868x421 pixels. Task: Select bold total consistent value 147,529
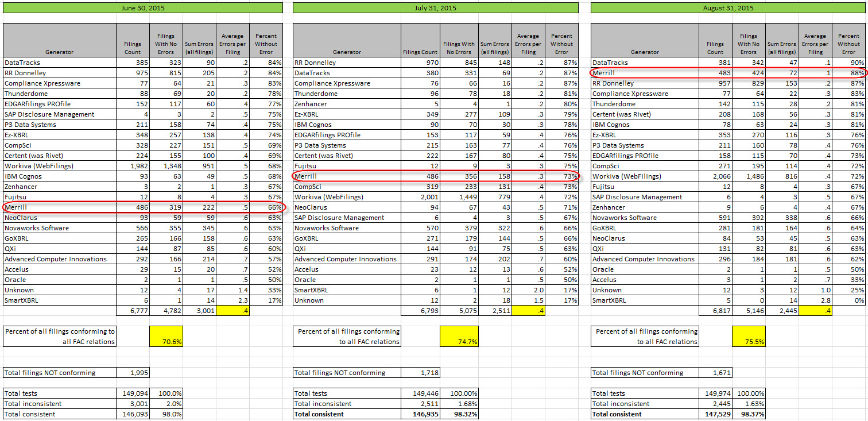pos(717,414)
